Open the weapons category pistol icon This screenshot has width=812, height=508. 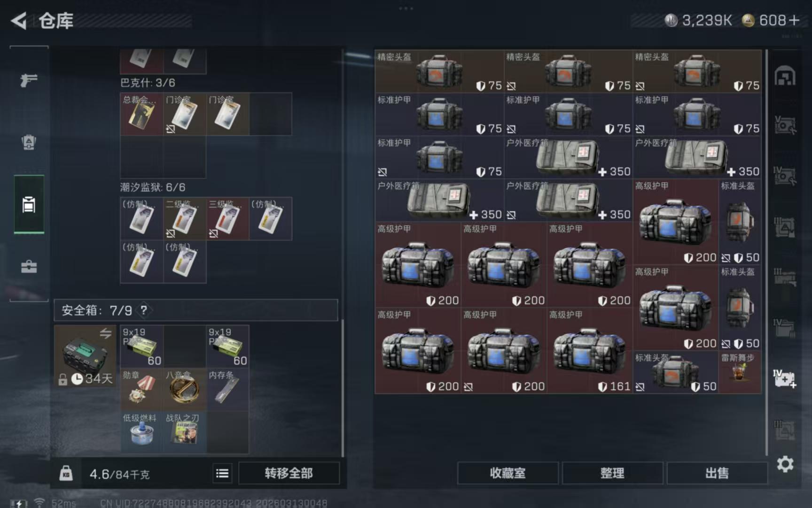click(29, 80)
